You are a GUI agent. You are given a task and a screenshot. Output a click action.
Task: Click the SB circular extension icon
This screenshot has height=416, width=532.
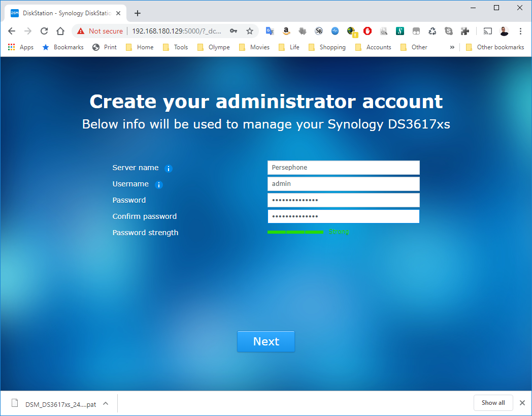[x=319, y=31]
